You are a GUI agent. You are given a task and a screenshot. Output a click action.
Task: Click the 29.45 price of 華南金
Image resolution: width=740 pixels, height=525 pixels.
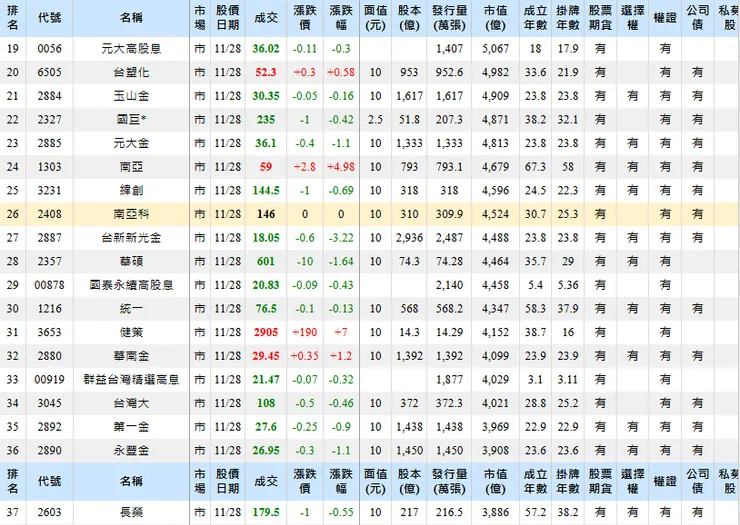click(266, 356)
